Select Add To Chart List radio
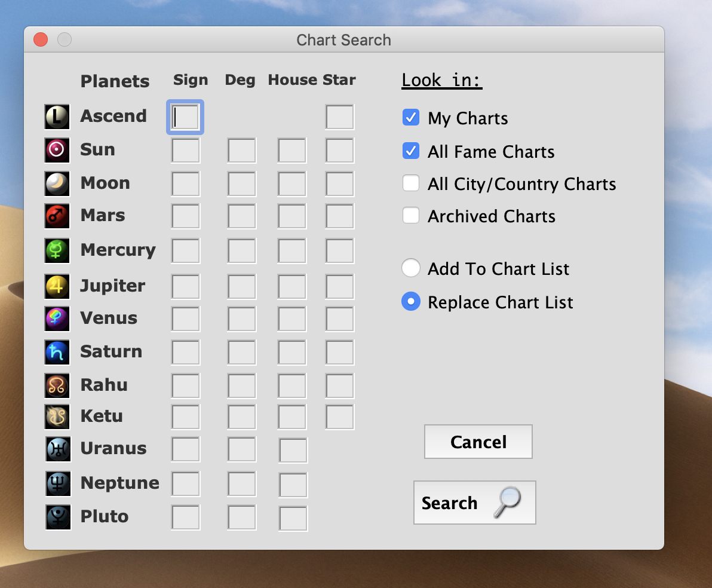Viewport: 712px width, 588px height. [x=411, y=268]
